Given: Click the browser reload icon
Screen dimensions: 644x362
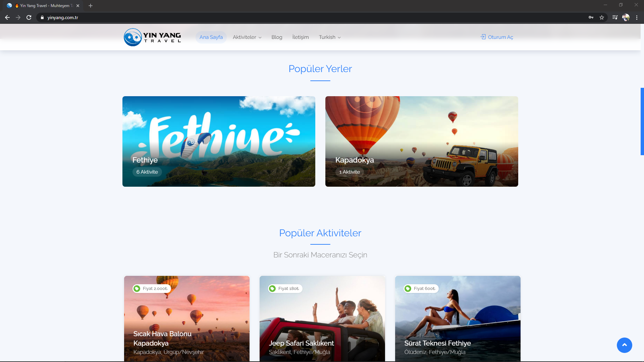Looking at the screenshot, I should point(29,17).
